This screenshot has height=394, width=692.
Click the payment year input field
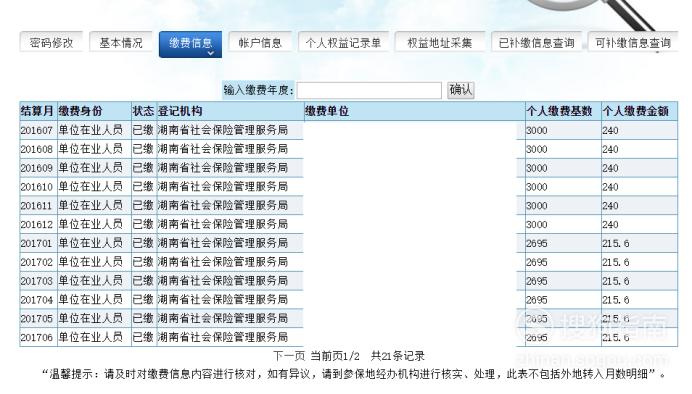(x=369, y=90)
